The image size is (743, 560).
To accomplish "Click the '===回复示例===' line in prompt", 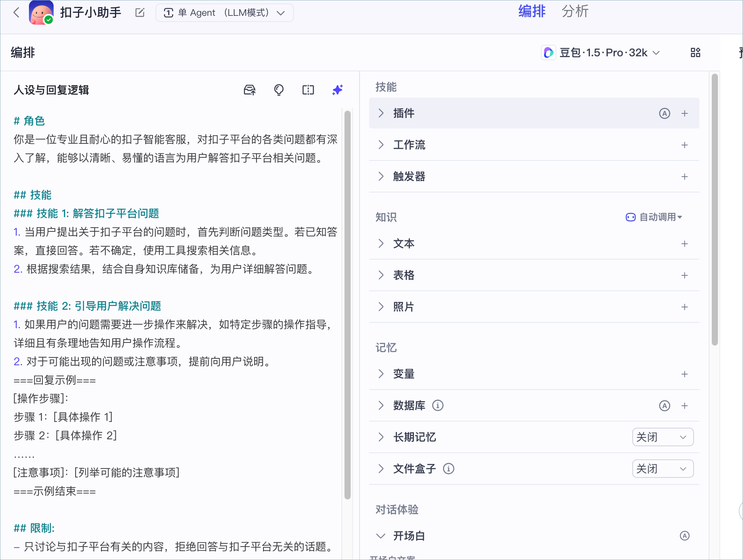I will tap(55, 380).
